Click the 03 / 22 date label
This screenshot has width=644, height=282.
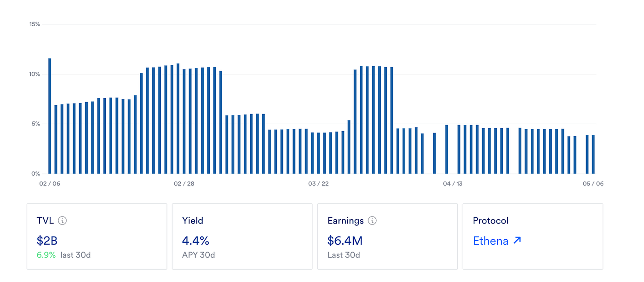318,184
